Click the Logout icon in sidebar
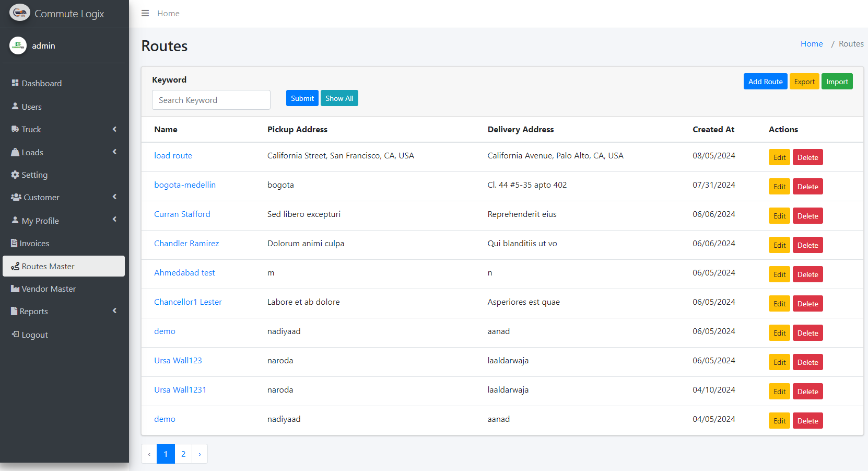 click(15, 335)
